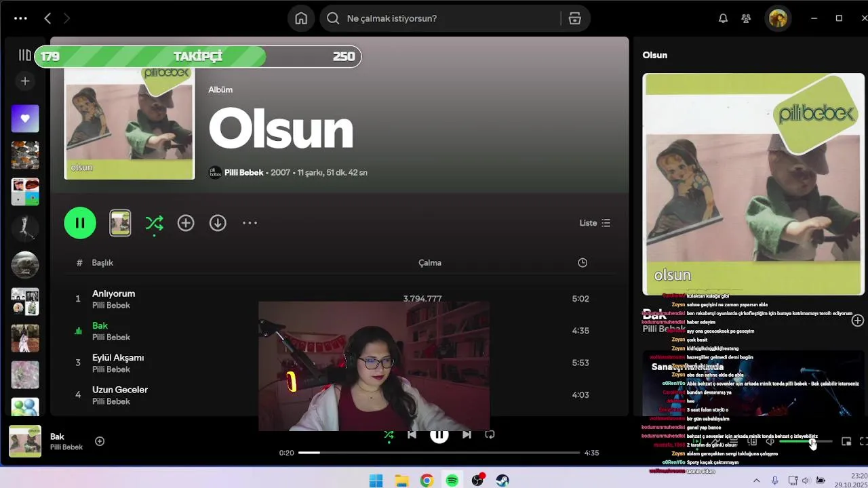This screenshot has width=868, height=488.
Task: Open the round artist photo in sidebar
Action: (25, 265)
